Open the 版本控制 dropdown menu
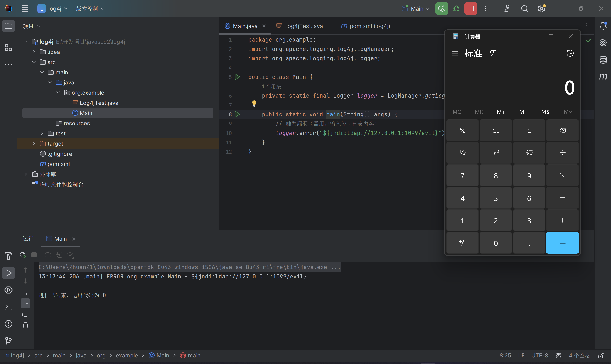This screenshot has width=611, height=364. click(x=90, y=8)
